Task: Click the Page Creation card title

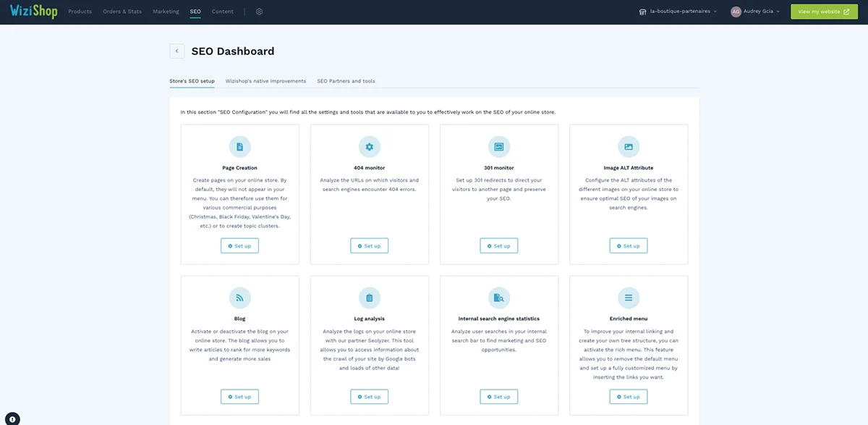Action: coord(239,167)
